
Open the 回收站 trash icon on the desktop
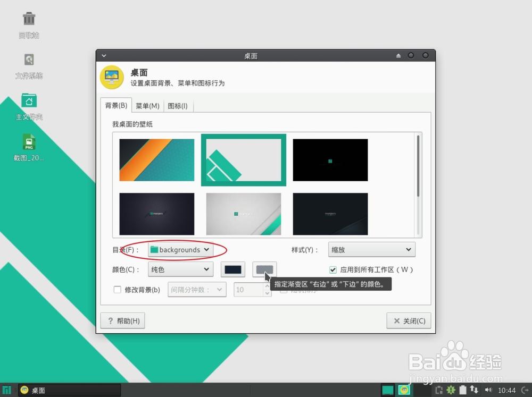(29, 20)
